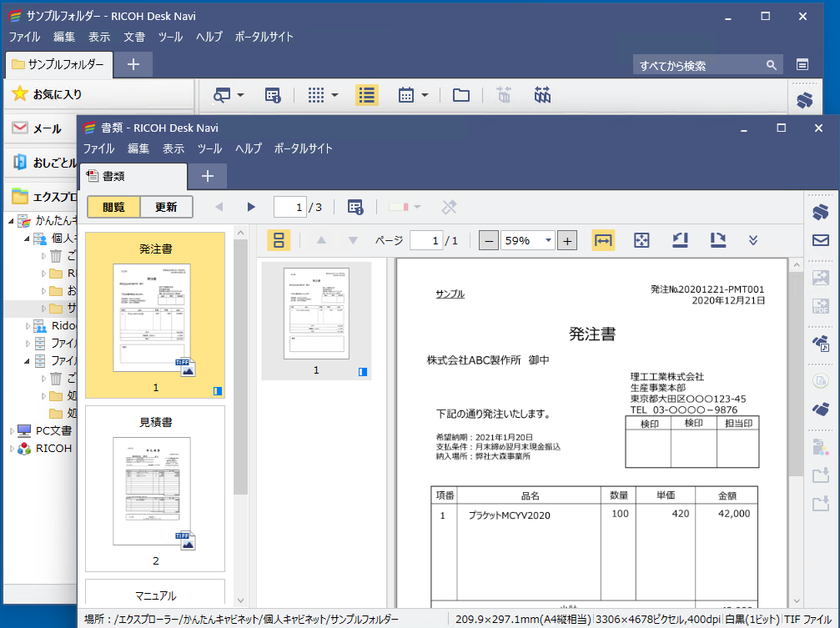The height and width of the screenshot is (628, 840).
Task: Open panel layout icon in back window tab bar
Action: tap(802, 65)
